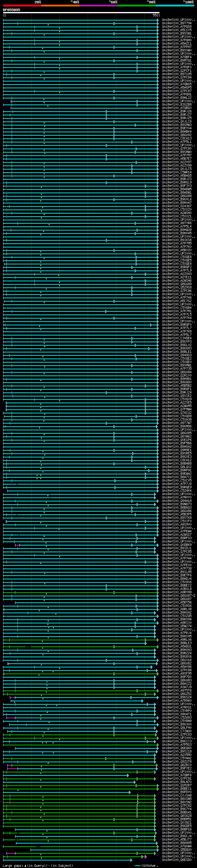Click hit label UniRef100_C5WR14
The image size is (197, 868).
click(x=177, y=172)
